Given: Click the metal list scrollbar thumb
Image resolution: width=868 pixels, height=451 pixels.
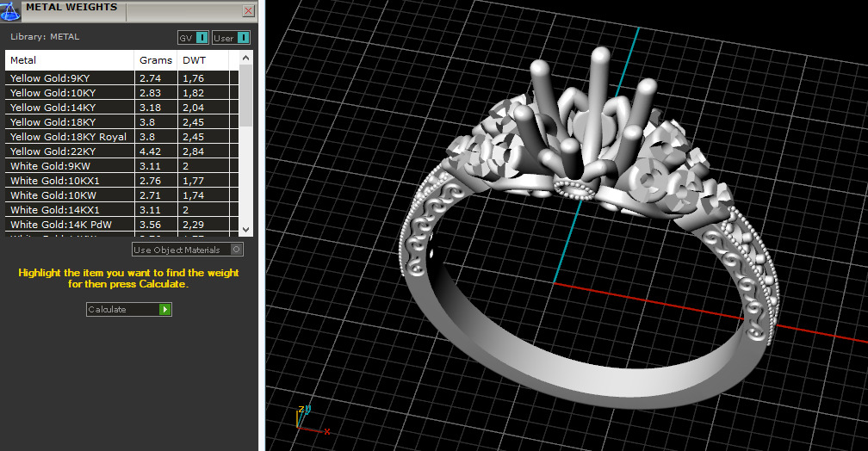Looking at the screenshot, I should [x=245, y=96].
